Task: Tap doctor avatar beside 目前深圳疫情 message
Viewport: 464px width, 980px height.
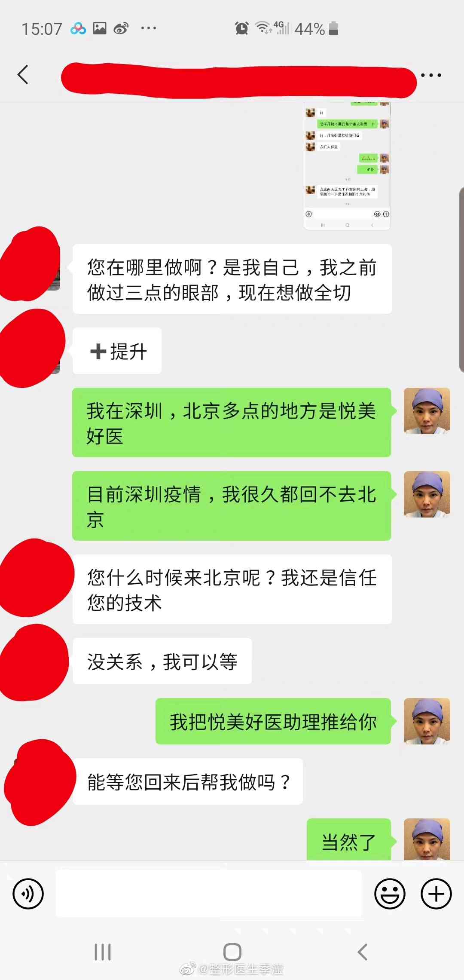Action: pyautogui.click(x=427, y=494)
